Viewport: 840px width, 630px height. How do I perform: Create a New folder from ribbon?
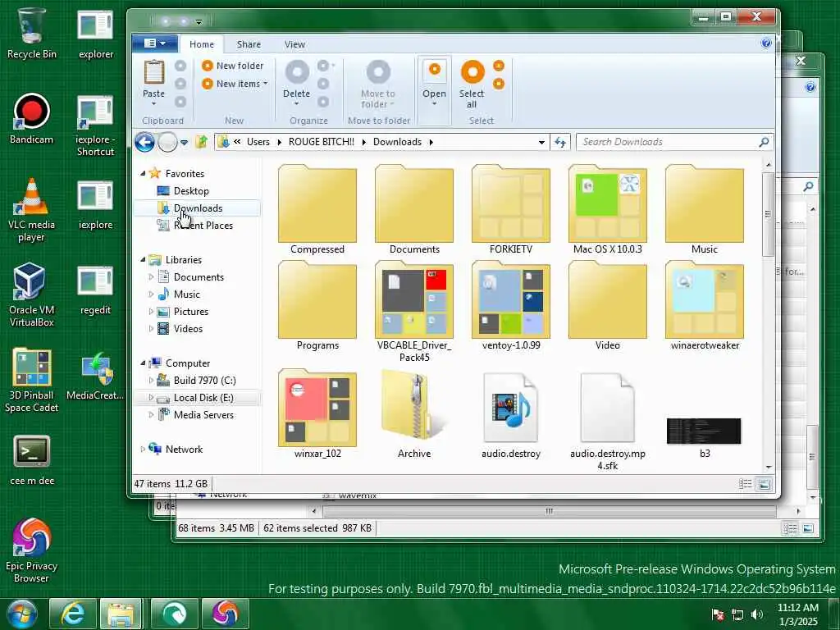(232, 66)
